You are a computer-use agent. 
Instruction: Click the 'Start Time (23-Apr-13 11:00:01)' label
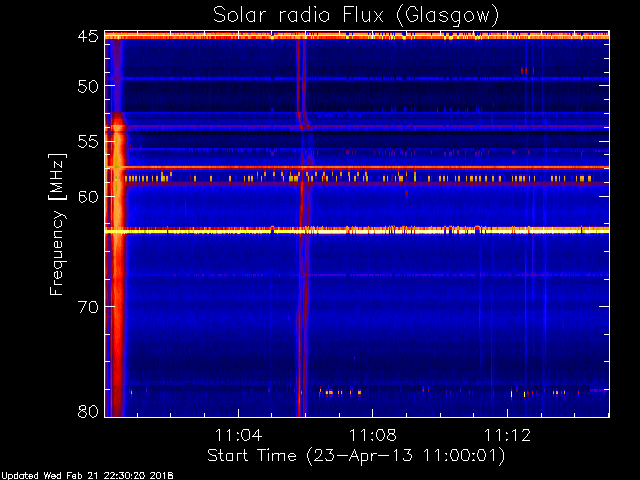coord(356,455)
